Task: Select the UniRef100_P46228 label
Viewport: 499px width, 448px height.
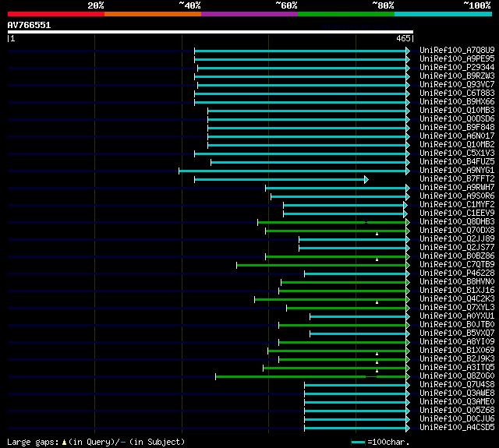Action: (457, 273)
